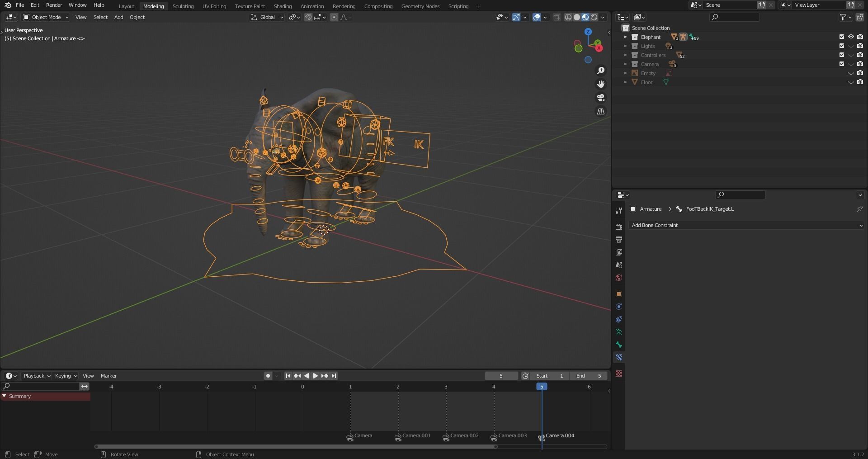The width and height of the screenshot is (868, 459).
Task: Switch perspective/orthographic grid icon
Action: (x=601, y=111)
